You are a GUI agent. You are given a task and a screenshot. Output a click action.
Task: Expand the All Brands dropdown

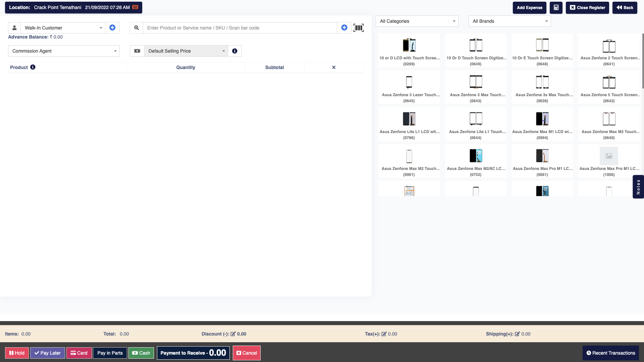tap(509, 21)
